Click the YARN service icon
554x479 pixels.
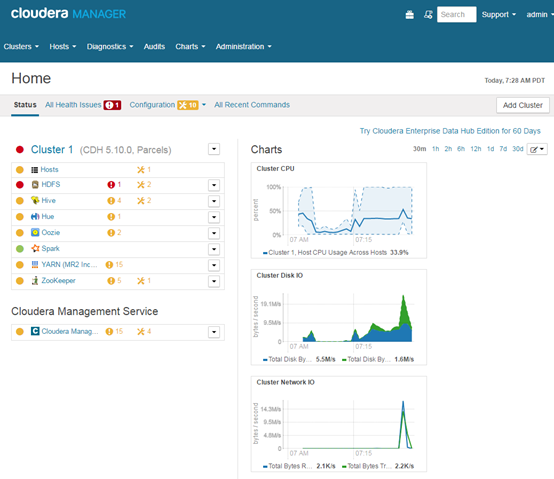(35, 264)
